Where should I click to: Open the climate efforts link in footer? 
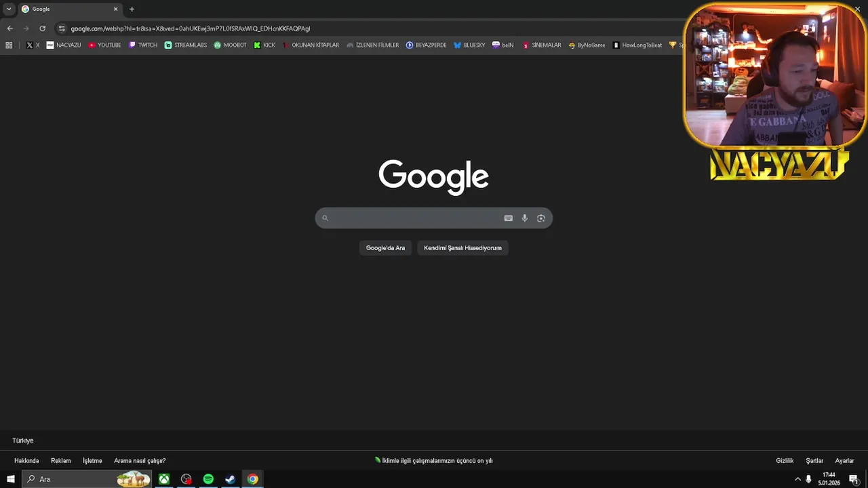coord(434,461)
